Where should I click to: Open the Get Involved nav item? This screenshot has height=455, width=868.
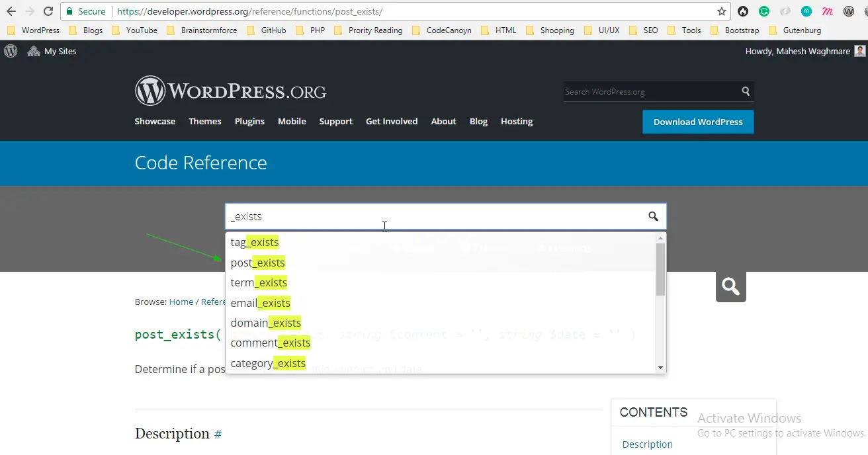click(392, 121)
